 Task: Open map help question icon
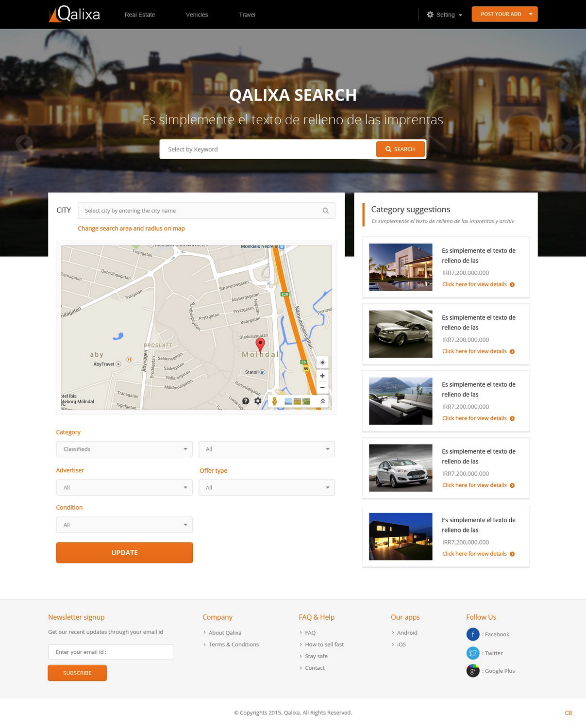click(x=246, y=401)
